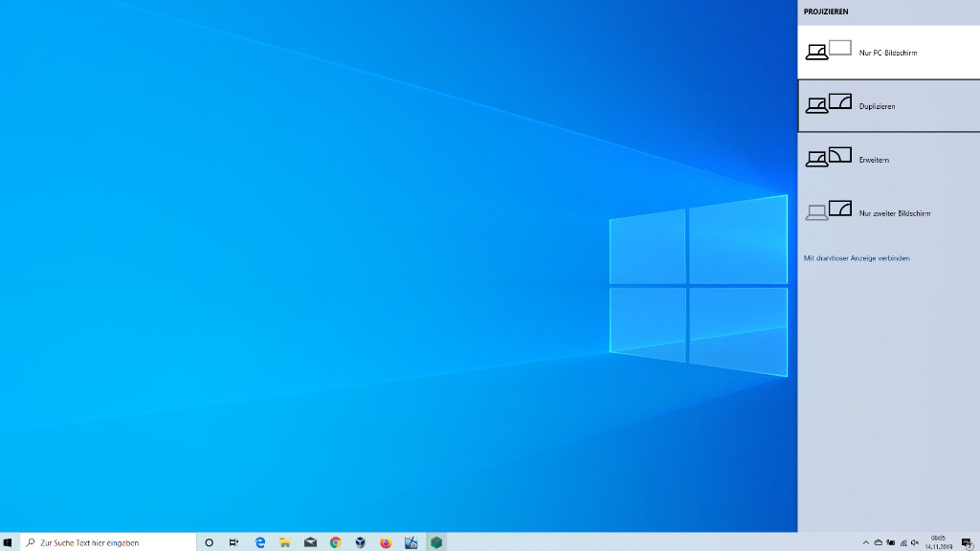Open Task View from the taskbar

234,542
